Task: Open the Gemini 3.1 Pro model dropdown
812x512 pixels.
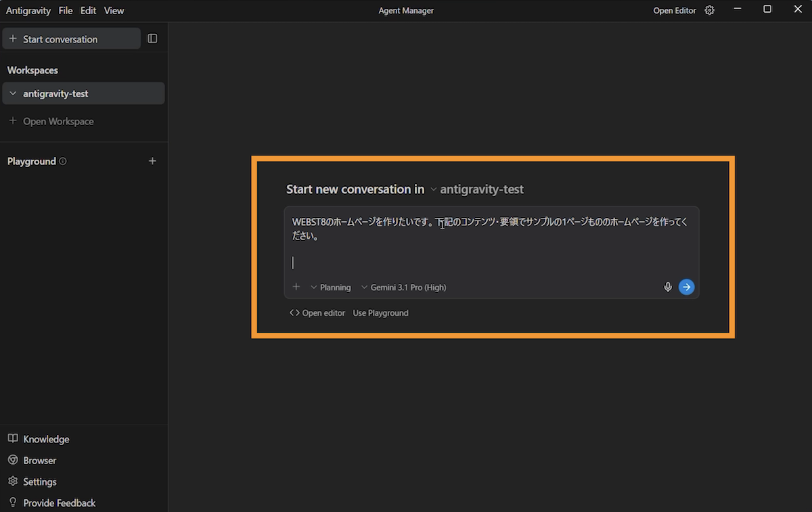Action: (404, 287)
